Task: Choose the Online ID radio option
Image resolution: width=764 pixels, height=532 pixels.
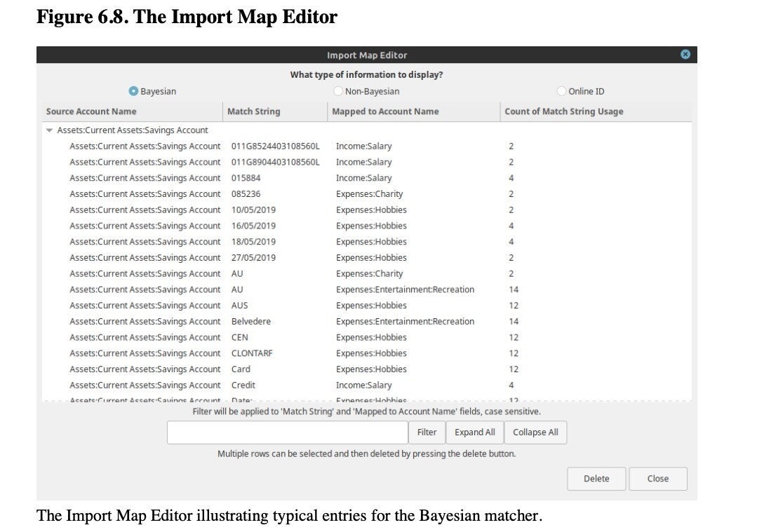Action: coord(562,91)
